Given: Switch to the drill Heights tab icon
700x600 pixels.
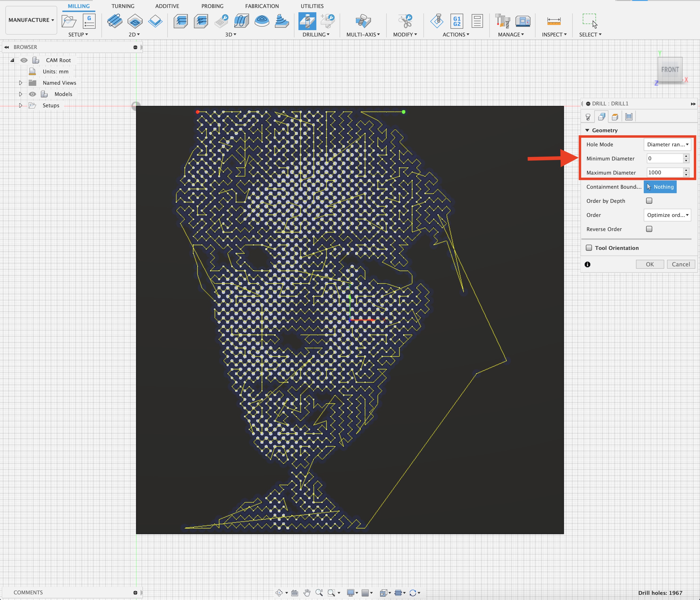Looking at the screenshot, I should pos(615,117).
